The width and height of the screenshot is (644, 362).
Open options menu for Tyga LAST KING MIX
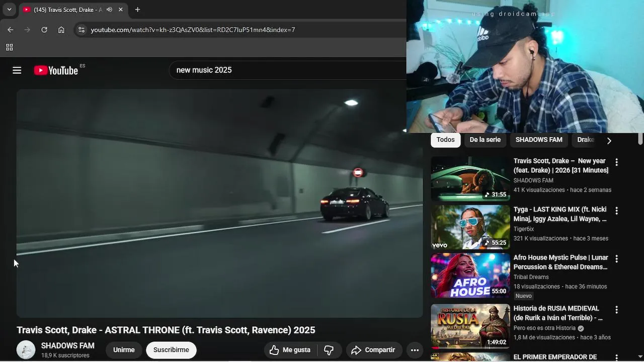(616, 211)
